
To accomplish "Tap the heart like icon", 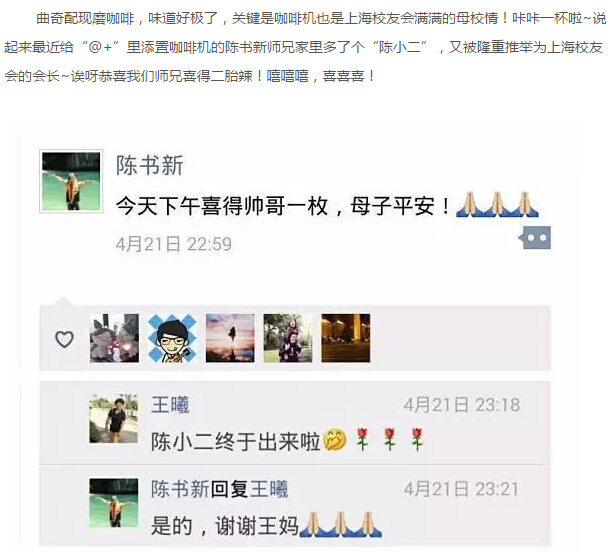I will pyautogui.click(x=64, y=339).
